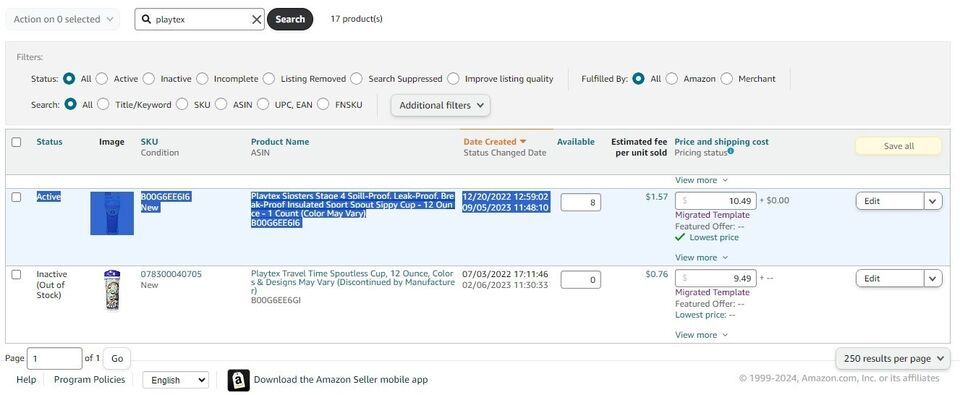Select SKU search radio

[x=182, y=104]
